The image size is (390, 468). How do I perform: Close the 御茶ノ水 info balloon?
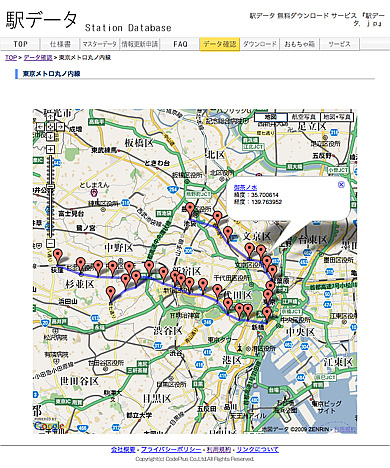pos(341,184)
